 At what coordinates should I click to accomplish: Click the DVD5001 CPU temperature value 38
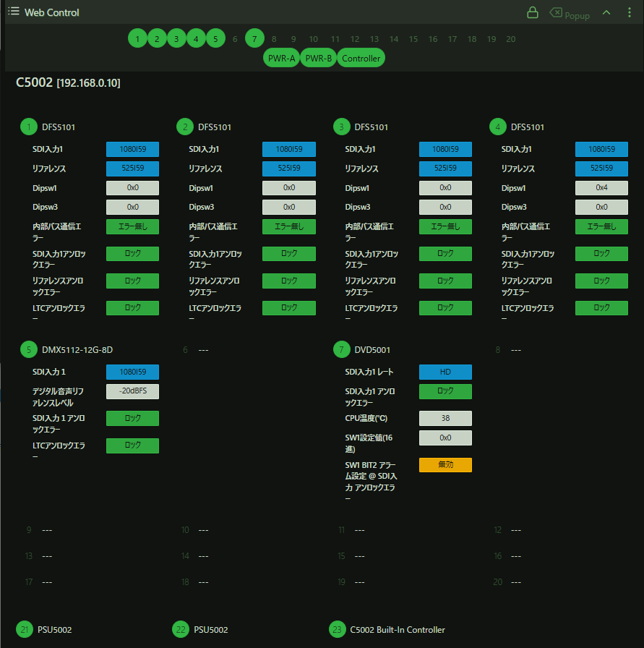(445, 419)
